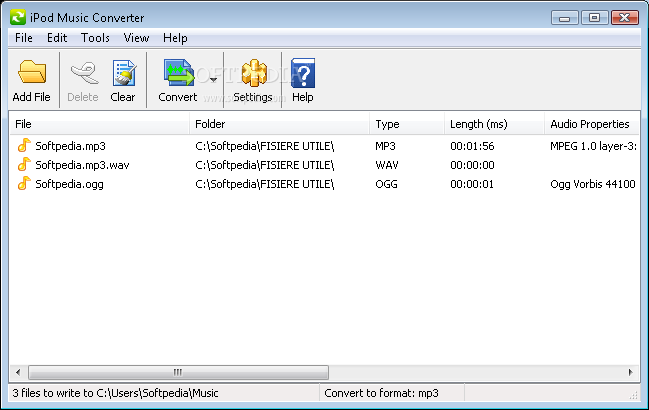This screenshot has width=649, height=410.
Task: Click music note icon beside Softpedia.mp3.wav
Action: click(24, 164)
